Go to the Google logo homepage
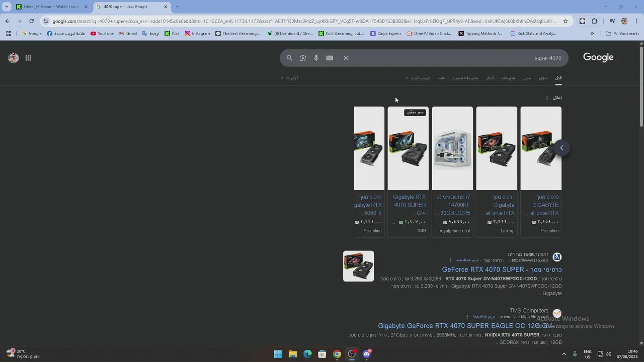The width and height of the screenshot is (644, 362). click(598, 57)
